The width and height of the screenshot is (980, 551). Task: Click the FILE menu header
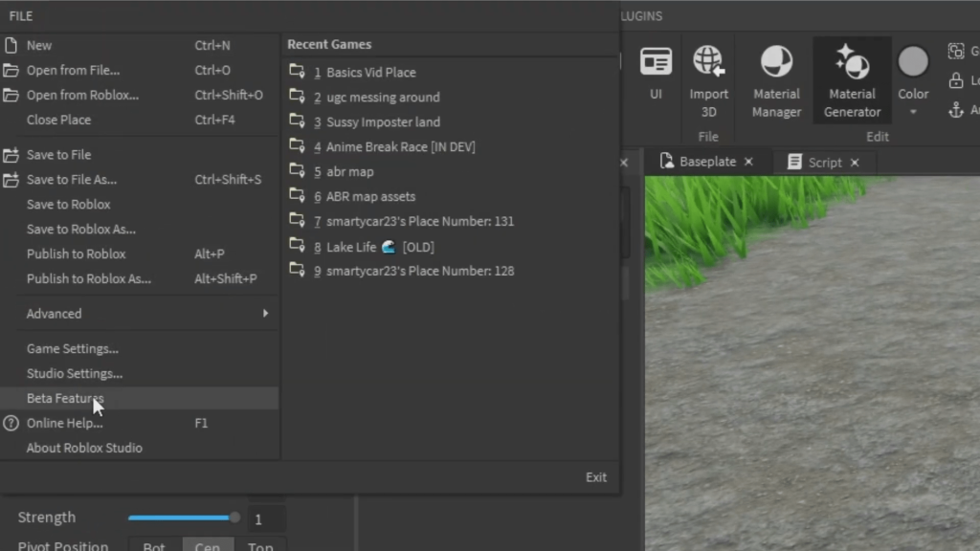point(21,16)
